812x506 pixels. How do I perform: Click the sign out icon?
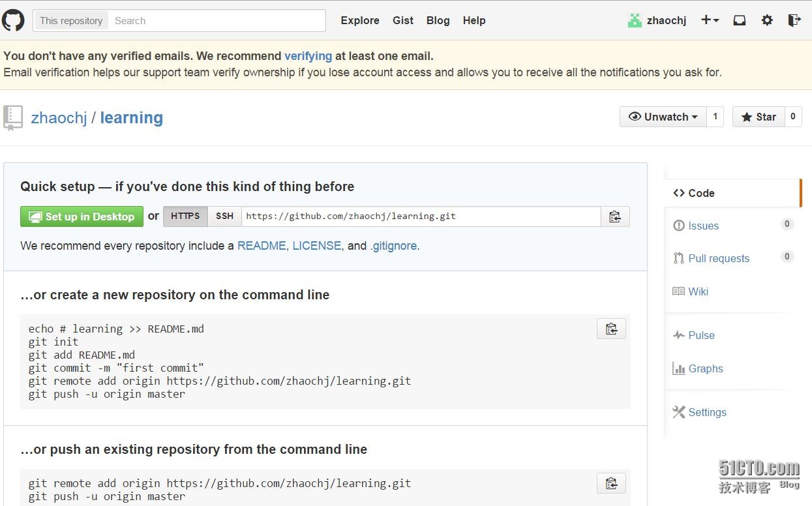pos(794,20)
